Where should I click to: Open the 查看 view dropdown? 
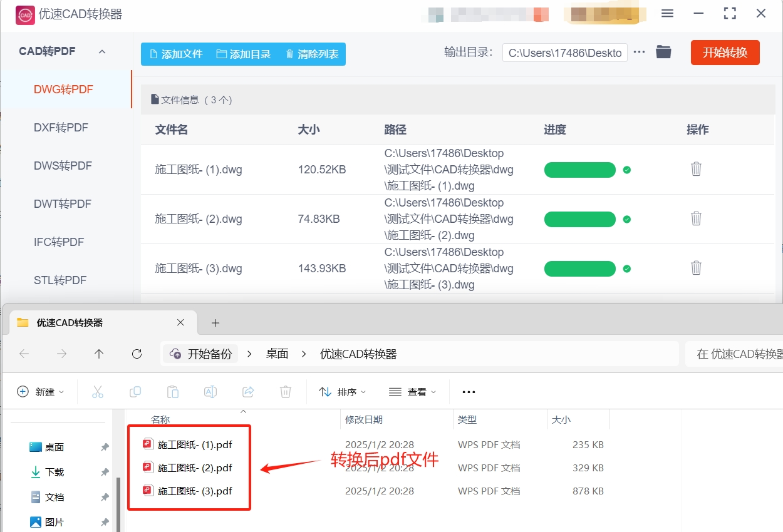point(412,391)
